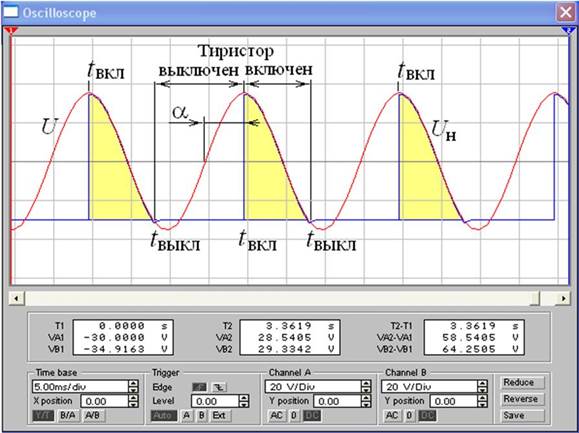Set trigger mode to Auto
The width and height of the screenshot is (579, 433).
[x=164, y=415]
